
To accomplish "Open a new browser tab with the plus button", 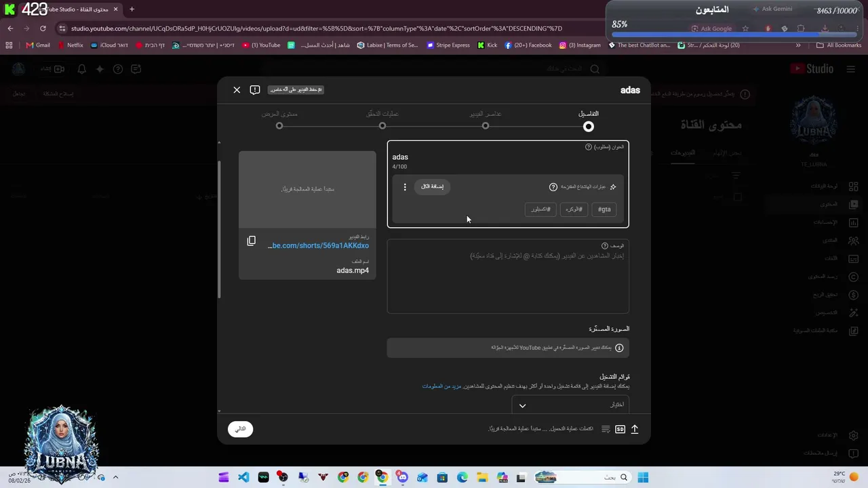I will tap(132, 9).
